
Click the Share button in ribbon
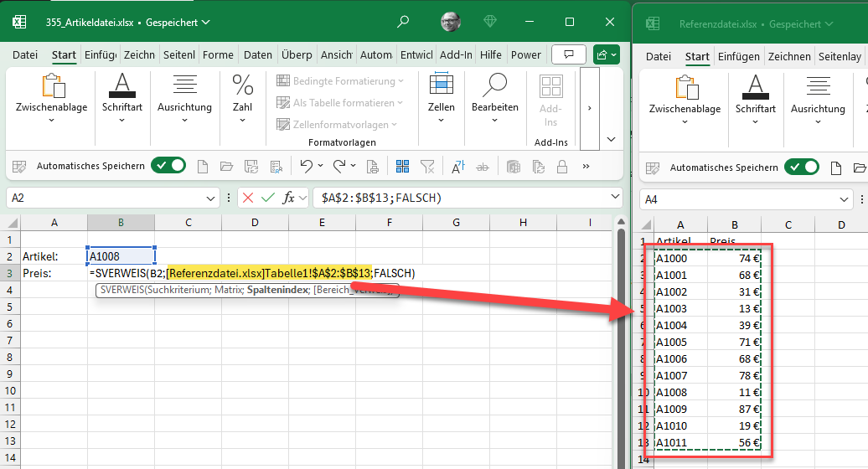(x=606, y=54)
